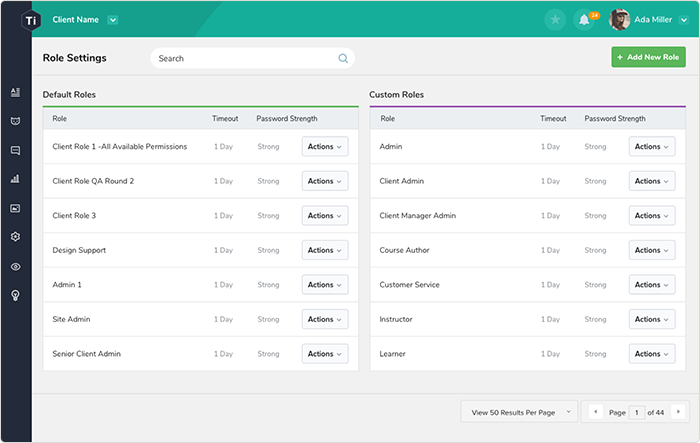This screenshot has height=443, width=700.
Task: Click the lightbulb icon in sidebar
Action: (x=15, y=295)
